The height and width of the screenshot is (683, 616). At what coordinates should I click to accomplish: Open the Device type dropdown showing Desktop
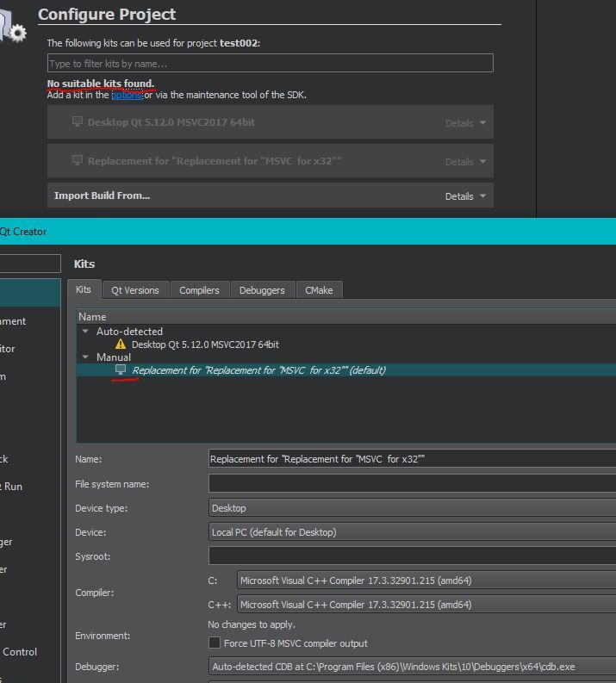(x=412, y=508)
